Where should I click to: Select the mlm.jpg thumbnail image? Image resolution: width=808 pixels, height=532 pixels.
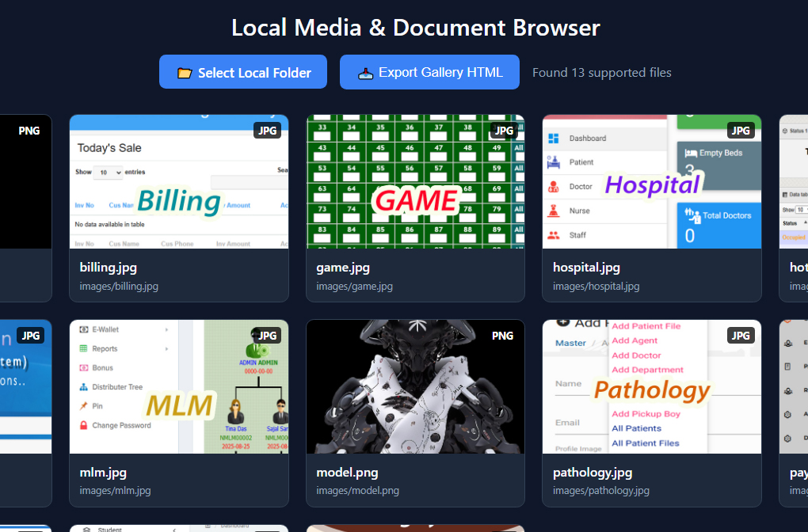coord(179,387)
